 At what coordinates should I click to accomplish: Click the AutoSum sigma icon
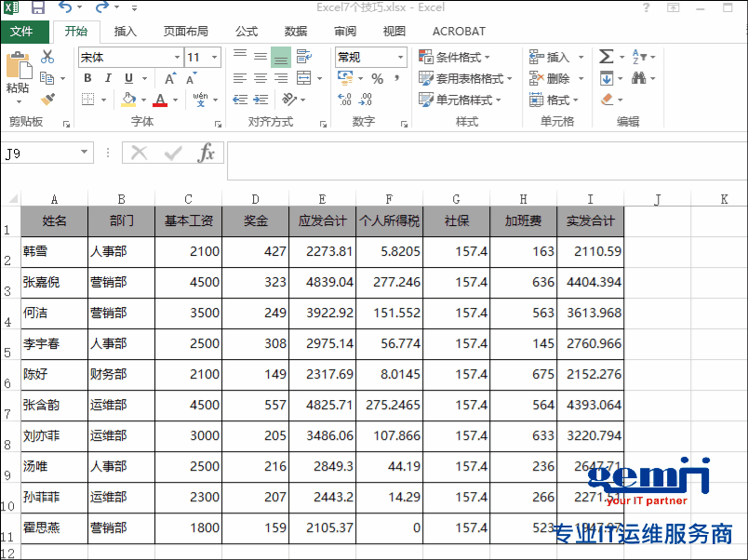[x=607, y=57]
